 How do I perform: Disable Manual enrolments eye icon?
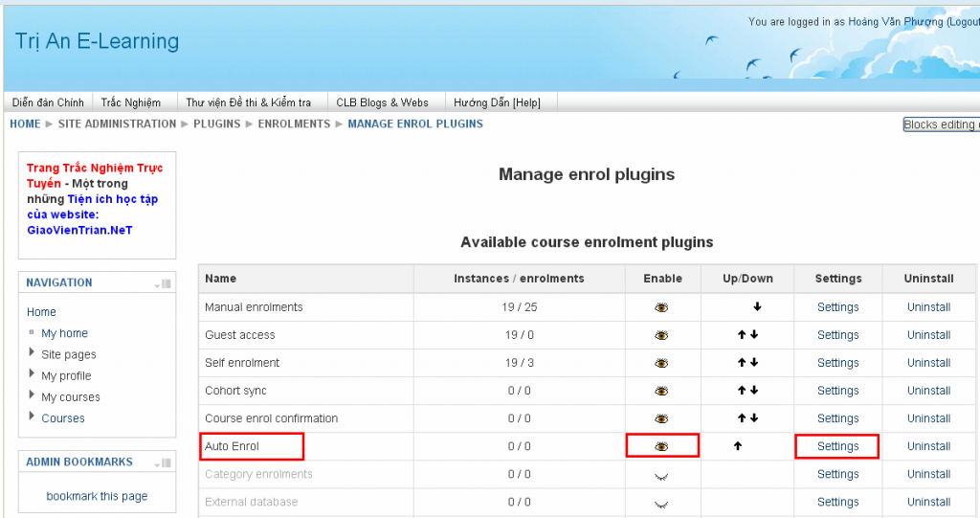[x=661, y=308]
